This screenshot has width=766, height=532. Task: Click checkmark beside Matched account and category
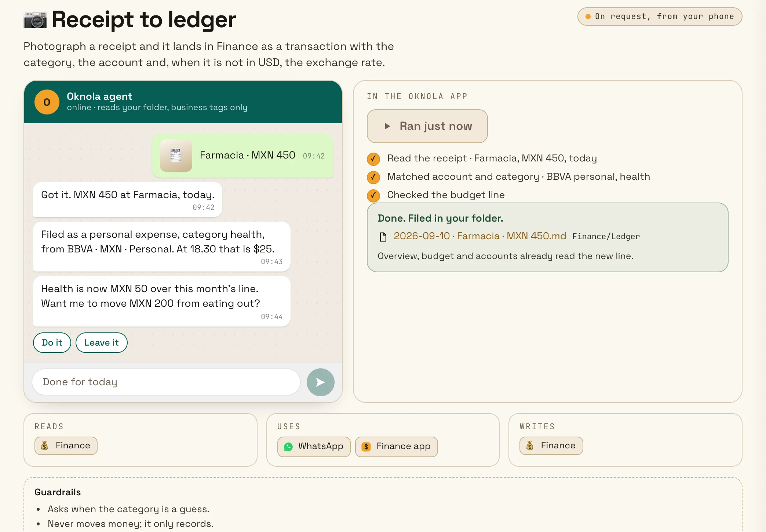point(373,177)
